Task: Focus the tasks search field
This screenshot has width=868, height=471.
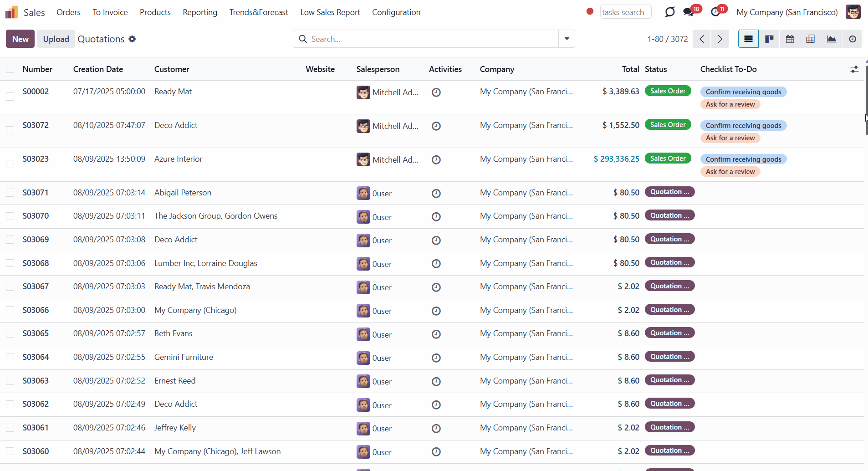Action: [625, 12]
